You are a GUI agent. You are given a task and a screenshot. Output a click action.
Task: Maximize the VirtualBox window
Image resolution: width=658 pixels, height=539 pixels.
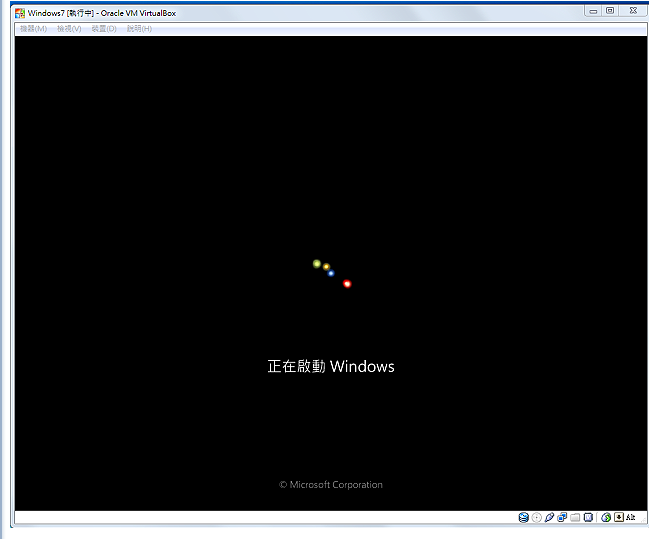tap(610, 11)
